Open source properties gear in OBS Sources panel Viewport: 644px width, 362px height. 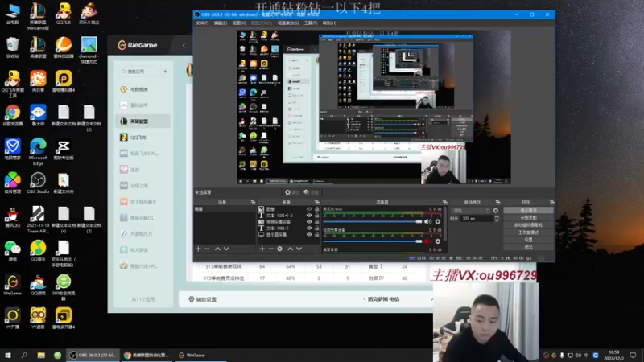click(279, 249)
